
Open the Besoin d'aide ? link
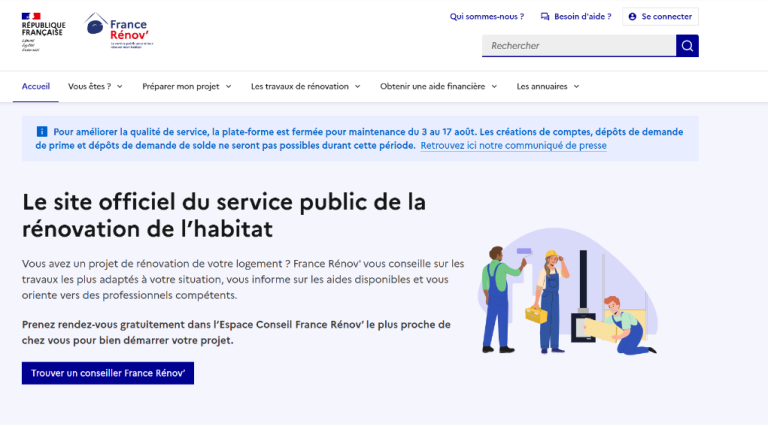pos(576,17)
